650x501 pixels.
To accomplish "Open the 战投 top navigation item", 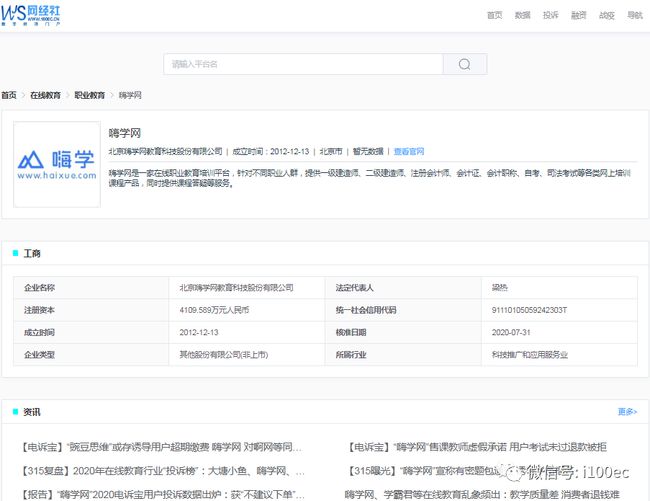I will [x=606, y=15].
